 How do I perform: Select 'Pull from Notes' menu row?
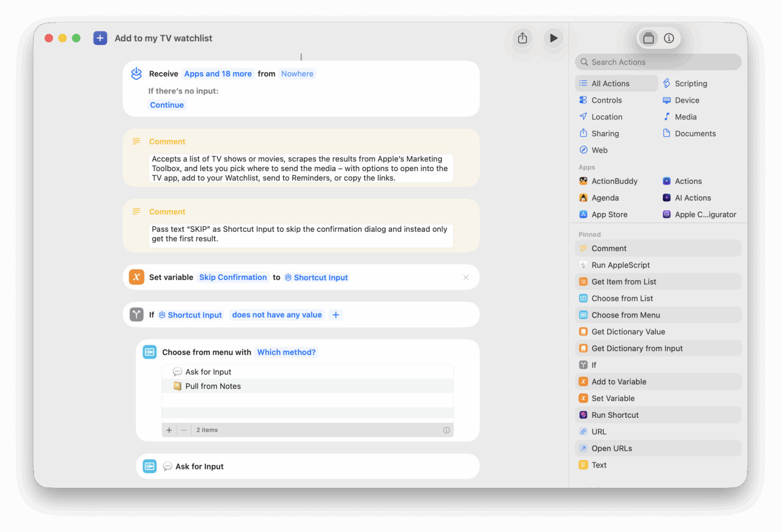click(213, 386)
